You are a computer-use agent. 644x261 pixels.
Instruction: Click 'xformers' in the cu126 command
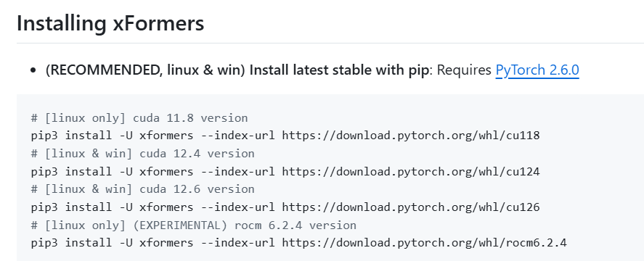coord(166,207)
